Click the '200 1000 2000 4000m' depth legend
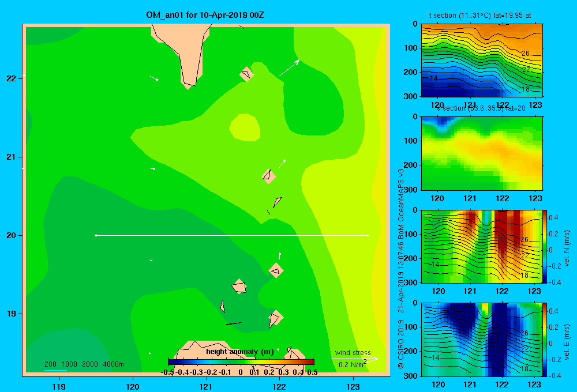577x392 pixels. click(84, 364)
